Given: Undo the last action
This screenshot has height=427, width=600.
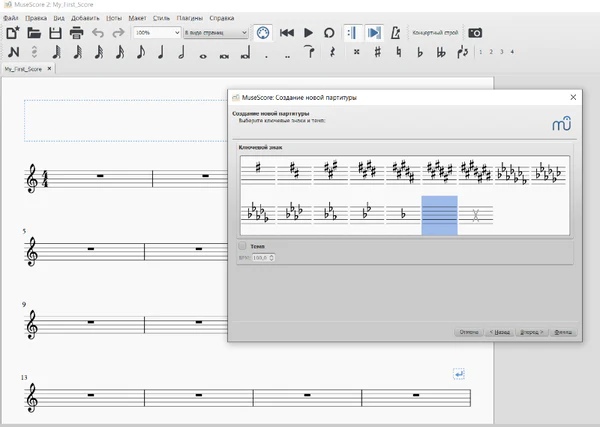Looking at the screenshot, I should pos(98,33).
